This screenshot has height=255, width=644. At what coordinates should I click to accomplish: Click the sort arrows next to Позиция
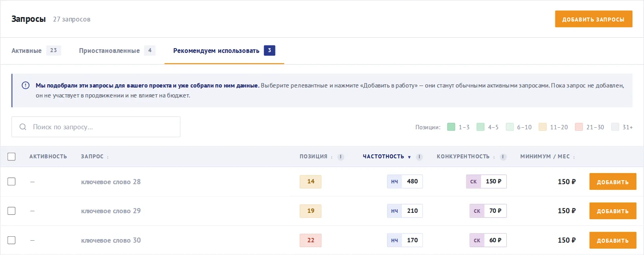pos(332,157)
